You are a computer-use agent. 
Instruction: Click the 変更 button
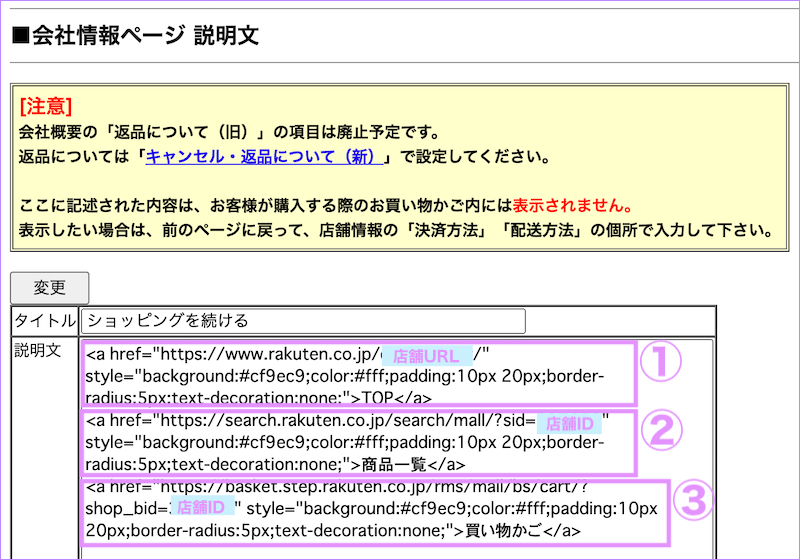coord(49,288)
